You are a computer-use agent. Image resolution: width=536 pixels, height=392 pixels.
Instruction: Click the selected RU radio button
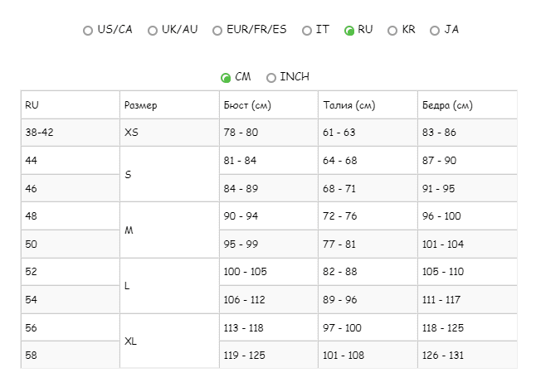coord(349,31)
